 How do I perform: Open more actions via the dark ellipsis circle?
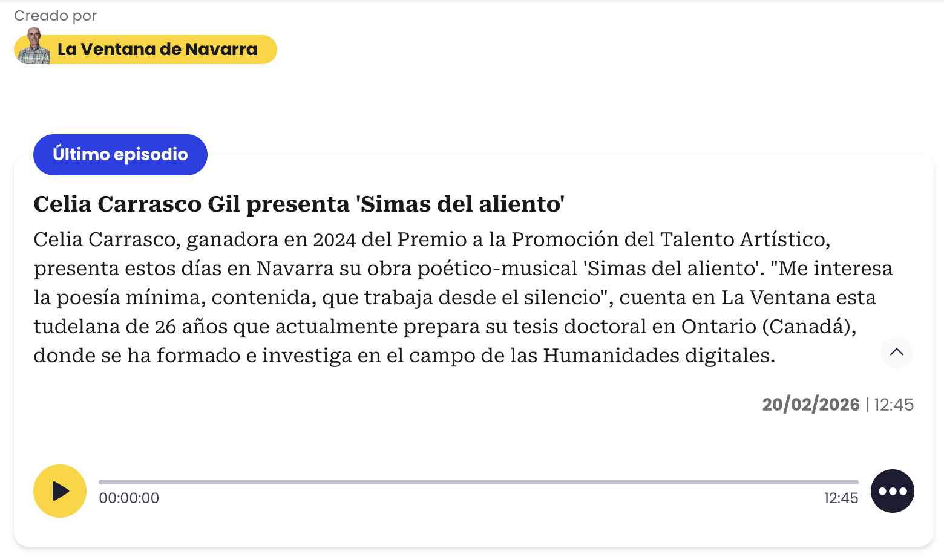click(892, 491)
